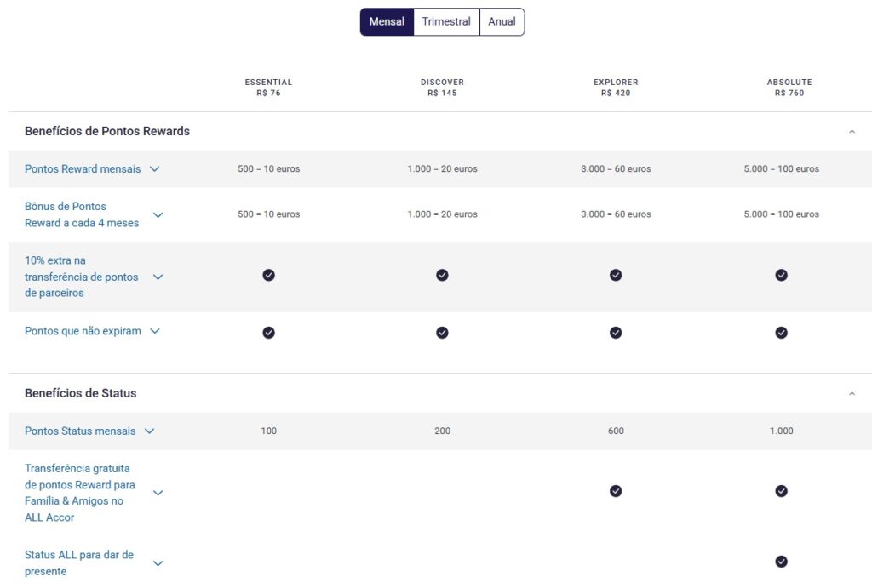Switch to Anual billing tab
Screen dimensions: 872x588
pos(502,21)
